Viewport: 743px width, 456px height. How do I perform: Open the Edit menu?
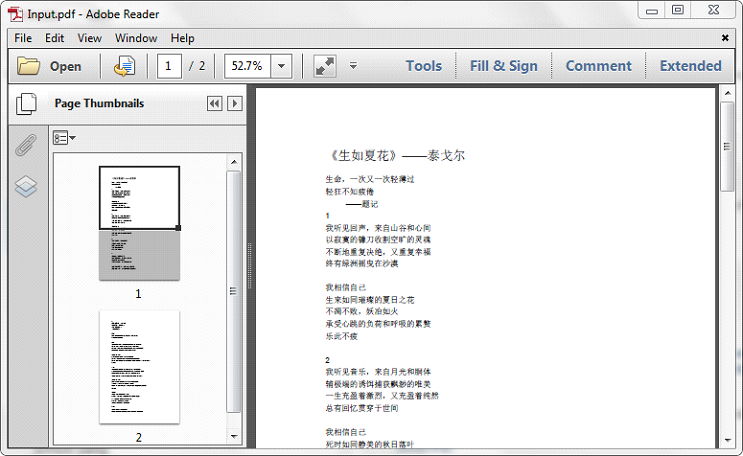[54, 38]
